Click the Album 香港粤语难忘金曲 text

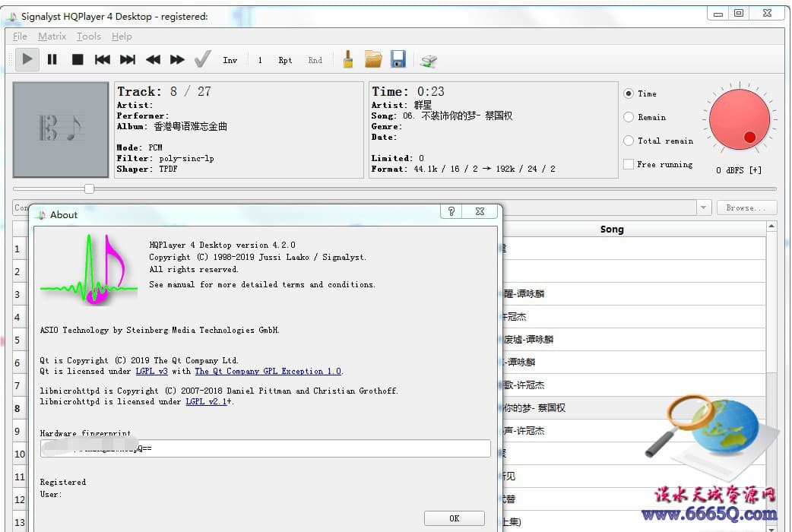point(172,126)
